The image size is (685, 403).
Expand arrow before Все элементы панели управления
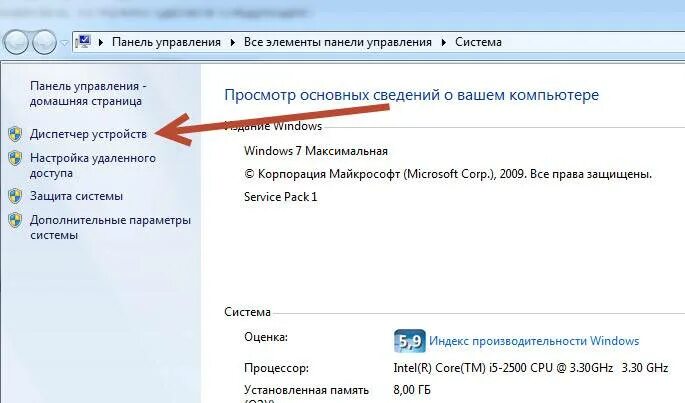232,42
